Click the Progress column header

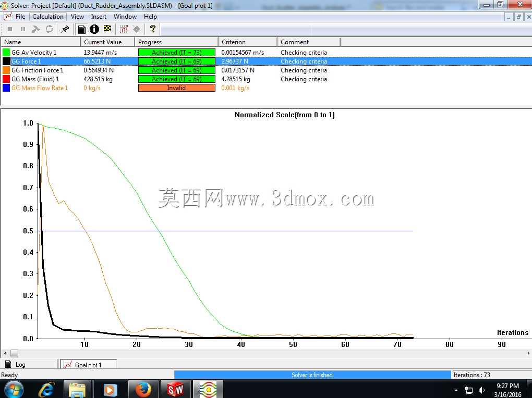pos(176,42)
